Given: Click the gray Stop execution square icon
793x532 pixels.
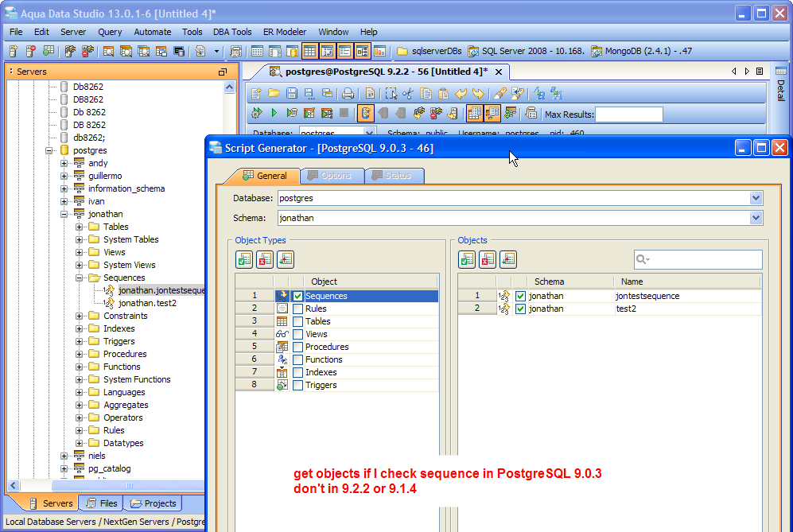Looking at the screenshot, I should [344, 113].
